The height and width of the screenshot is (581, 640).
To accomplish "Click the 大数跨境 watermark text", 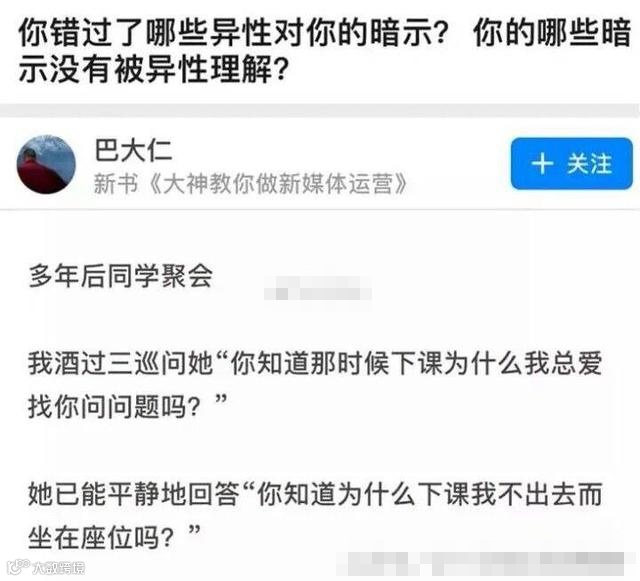I will coord(59,568).
